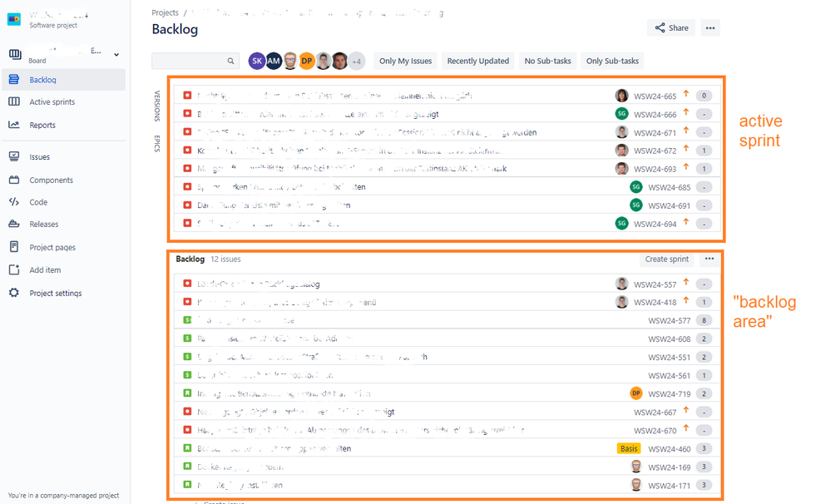This screenshot has height=504, width=831.
Task: Expand the board switcher chevron
Action: click(116, 54)
